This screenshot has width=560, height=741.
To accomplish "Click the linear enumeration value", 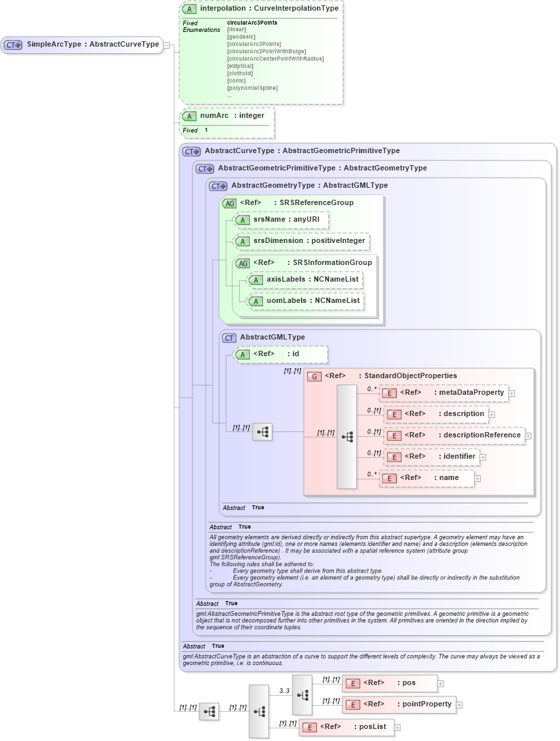I will (x=237, y=30).
